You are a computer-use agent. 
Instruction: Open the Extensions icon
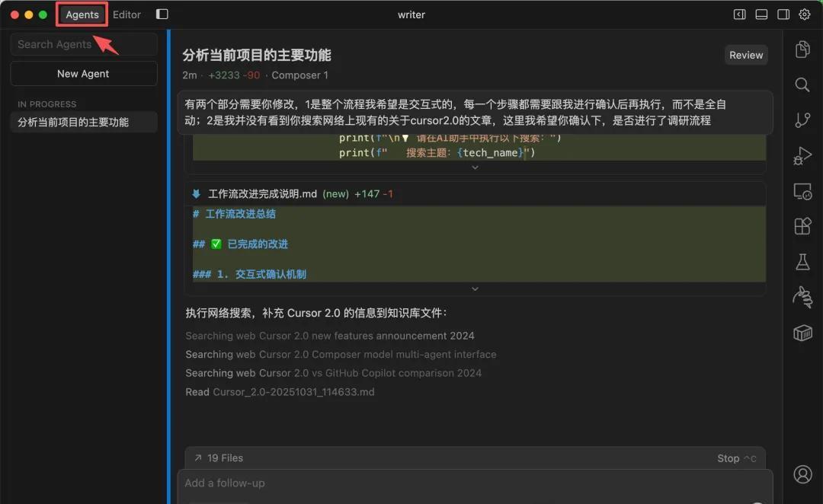point(802,226)
